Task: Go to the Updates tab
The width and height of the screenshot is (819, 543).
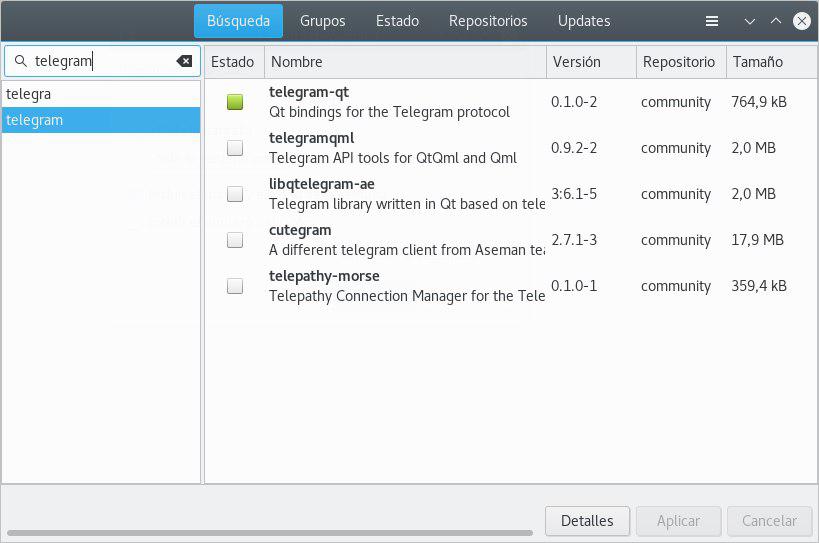Action: (x=584, y=21)
